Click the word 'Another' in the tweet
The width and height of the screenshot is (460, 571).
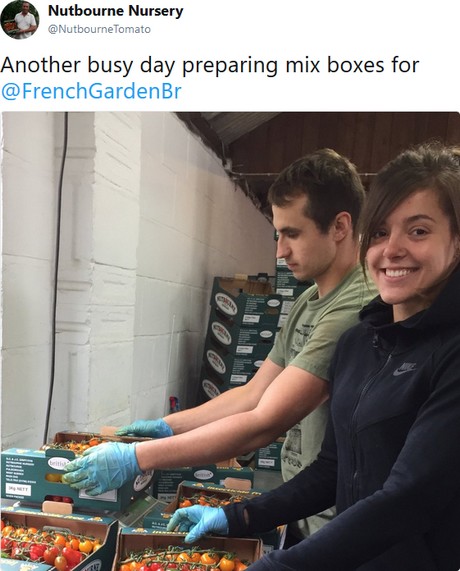coord(41,66)
